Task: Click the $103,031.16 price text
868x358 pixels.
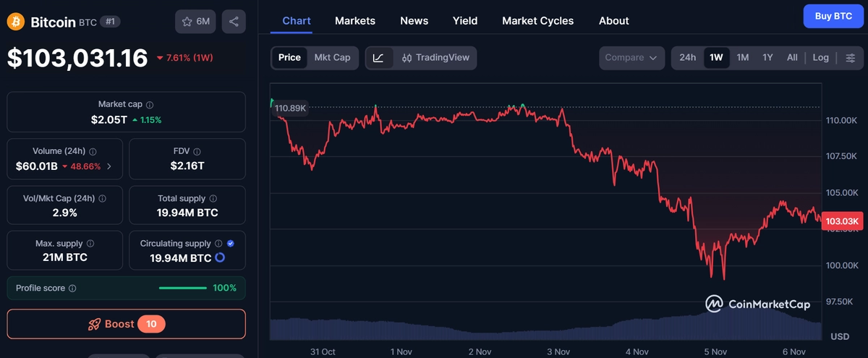Action: point(77,58)
